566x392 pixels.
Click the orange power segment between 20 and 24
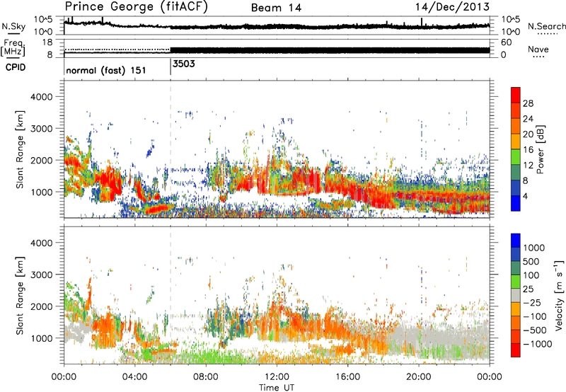click(x=516, y=126)
